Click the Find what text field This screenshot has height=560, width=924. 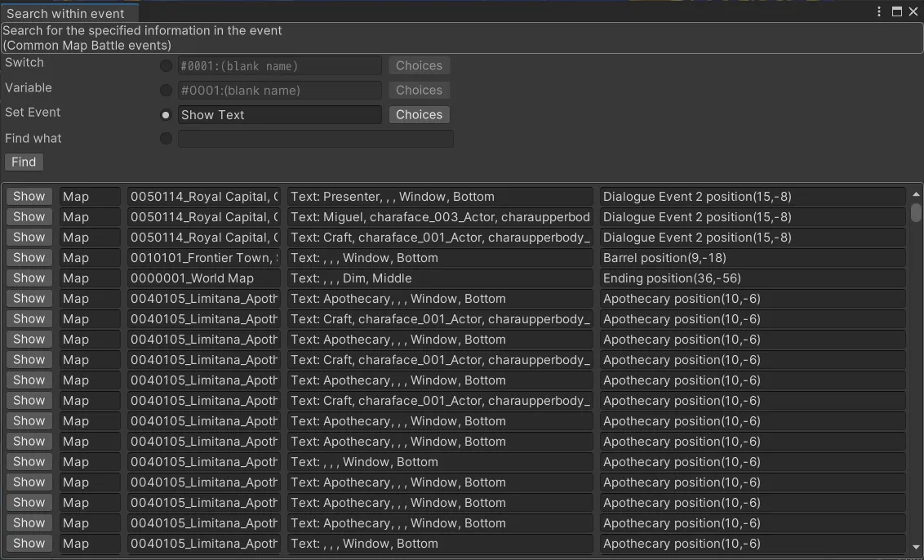pos(315,139)
